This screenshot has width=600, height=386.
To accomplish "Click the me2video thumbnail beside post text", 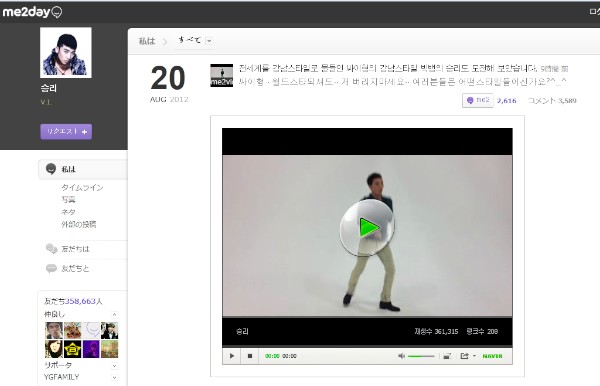I will [x=222, y=75].
